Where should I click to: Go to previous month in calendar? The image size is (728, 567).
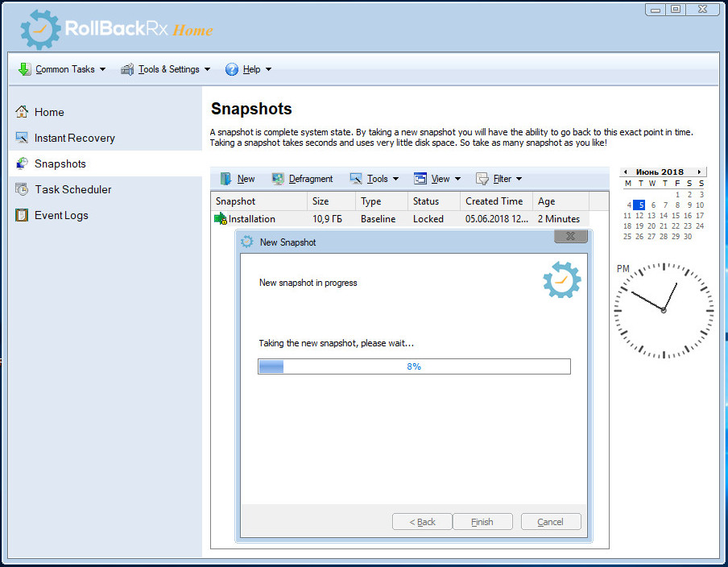tap(626, 172)
